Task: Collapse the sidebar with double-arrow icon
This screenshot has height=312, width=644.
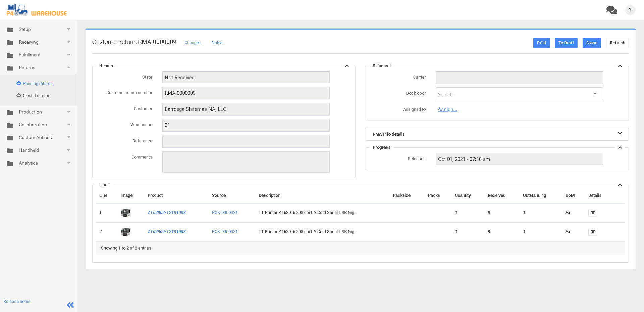Action: tap(70, 305)
